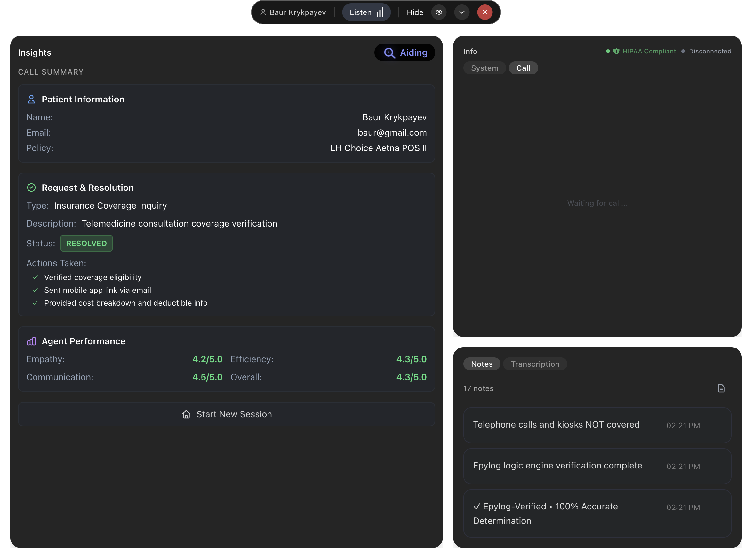Switch to the System tab

(484, 68)
